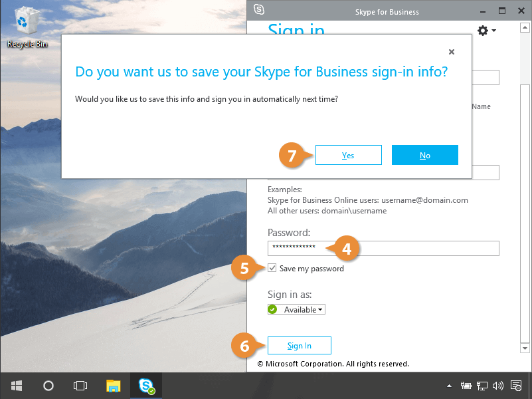Dismiss the save sign-in info dialog
Image resolution: width=532 pixels, height=399 pixels.
coord(452,52)
